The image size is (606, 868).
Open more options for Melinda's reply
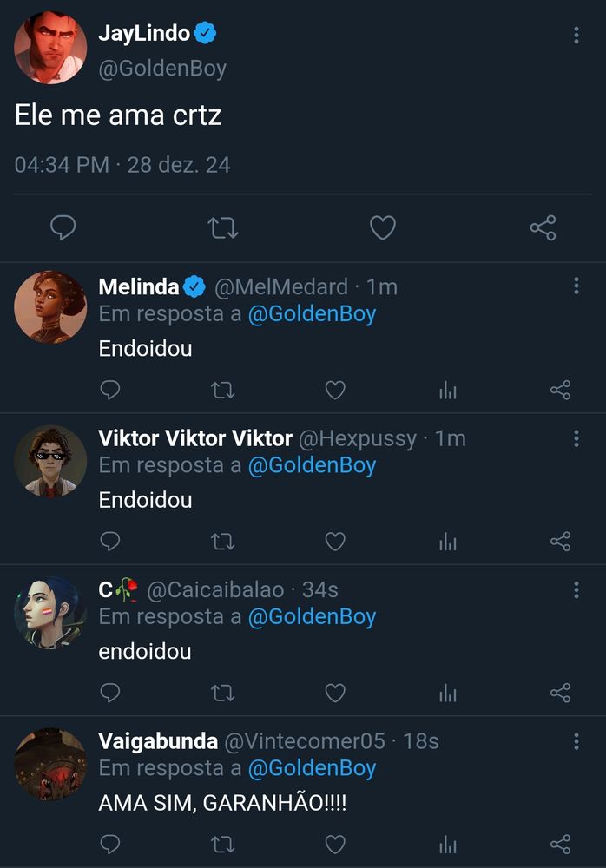coord(576,284)
